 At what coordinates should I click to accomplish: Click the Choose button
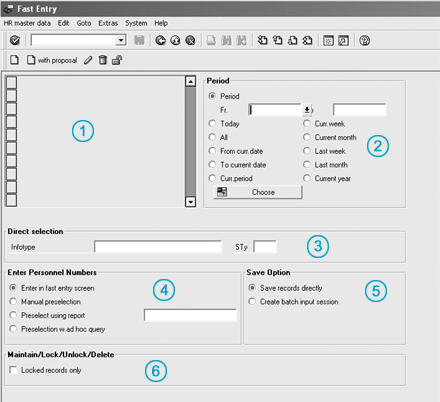(x=258, y=192)
